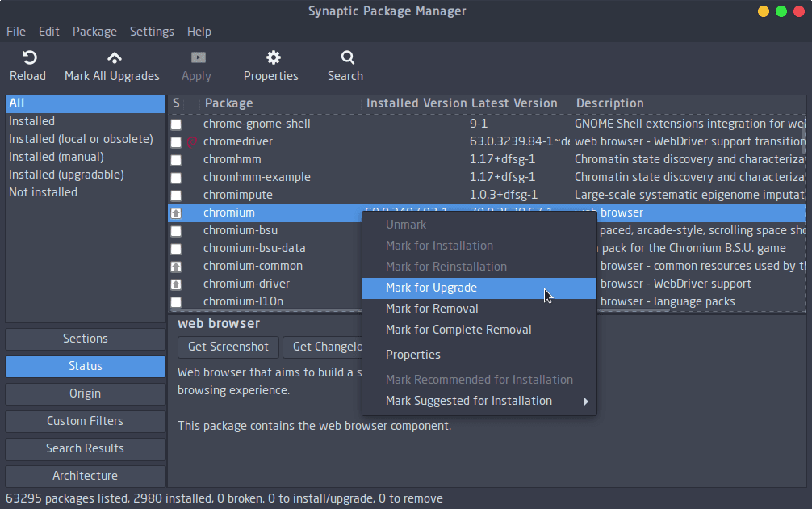Viewport: 812px width, 509px height.
Task: Click the Debian swirl icon beside chromedriver
Action: [191, 141]
